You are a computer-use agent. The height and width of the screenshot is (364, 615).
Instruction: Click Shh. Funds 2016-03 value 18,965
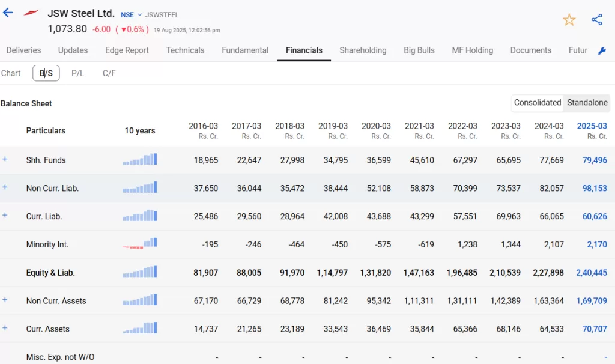pyautogui.click(x=206, y=160)
